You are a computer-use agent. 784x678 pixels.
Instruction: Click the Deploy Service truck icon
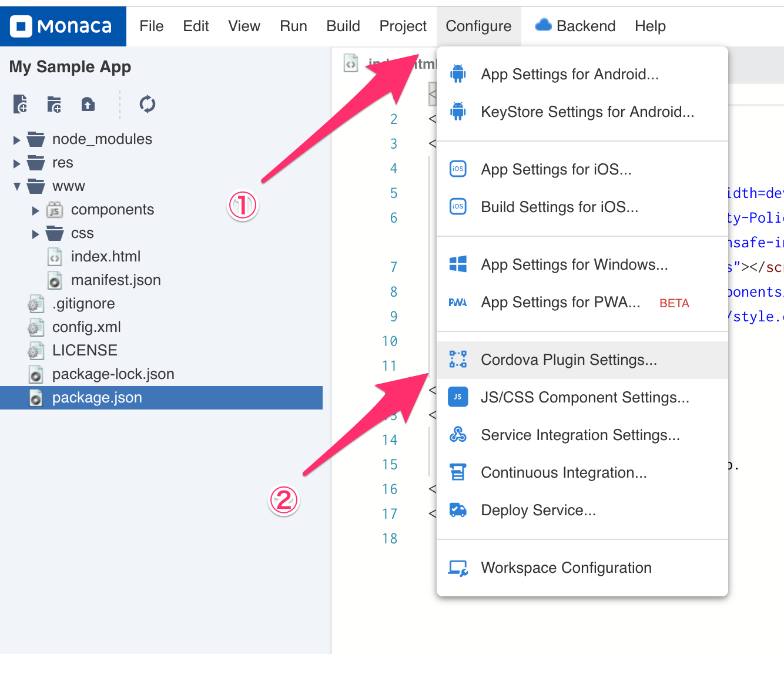pyautogui.click(x=458, y=510)
